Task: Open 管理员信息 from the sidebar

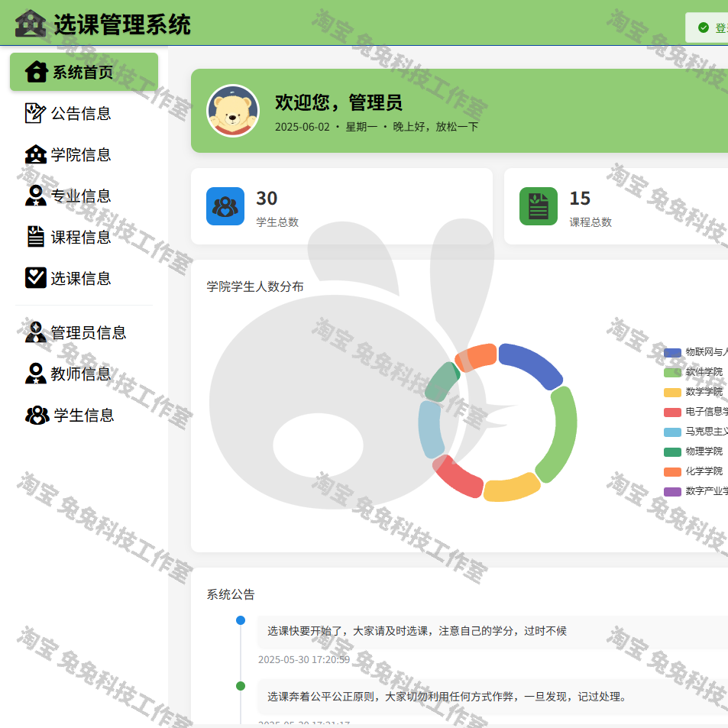Action: 84,332
